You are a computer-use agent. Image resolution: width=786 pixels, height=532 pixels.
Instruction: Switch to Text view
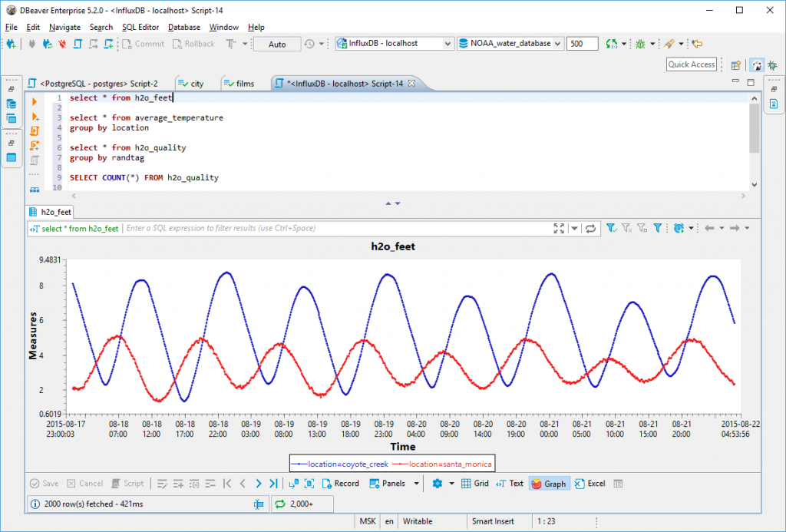[510, 484]
